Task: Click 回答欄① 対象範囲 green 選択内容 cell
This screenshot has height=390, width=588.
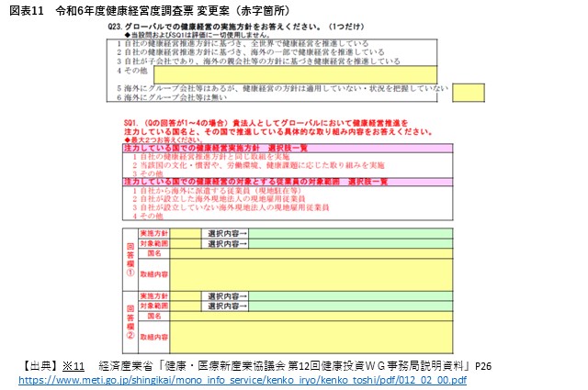Action: click(350, 243)
